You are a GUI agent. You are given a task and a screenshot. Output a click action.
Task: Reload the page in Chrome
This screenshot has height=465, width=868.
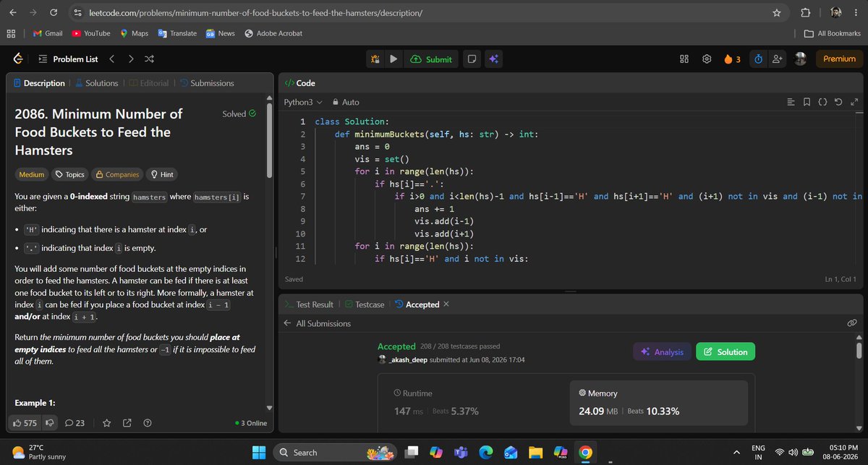coord(55,13)
